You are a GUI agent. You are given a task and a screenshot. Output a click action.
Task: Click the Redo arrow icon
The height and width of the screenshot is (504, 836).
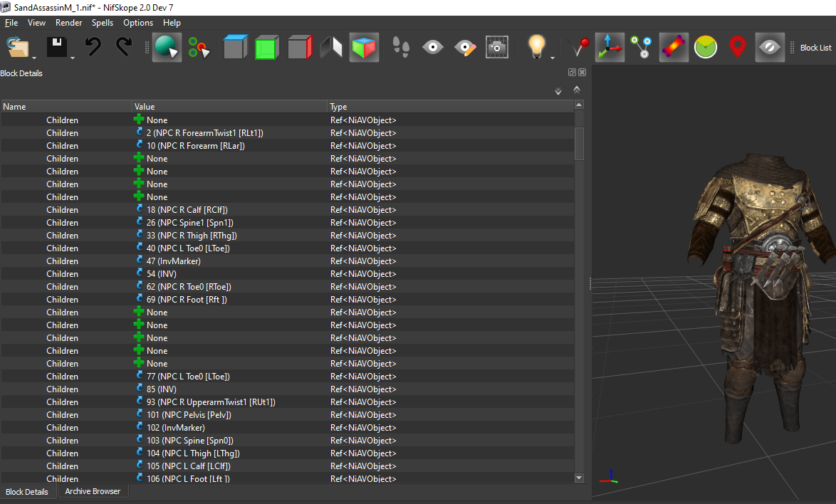(124, 47)
